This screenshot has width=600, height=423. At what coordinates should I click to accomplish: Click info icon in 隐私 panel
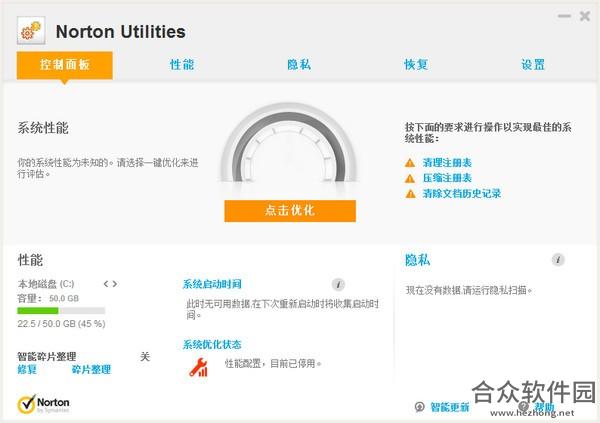point(558,260)
